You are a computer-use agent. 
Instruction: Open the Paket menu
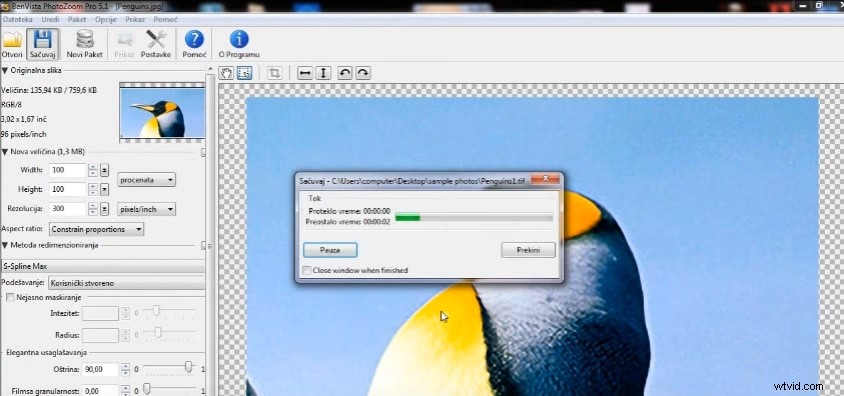pyautogui.click(x=77, y=19)
